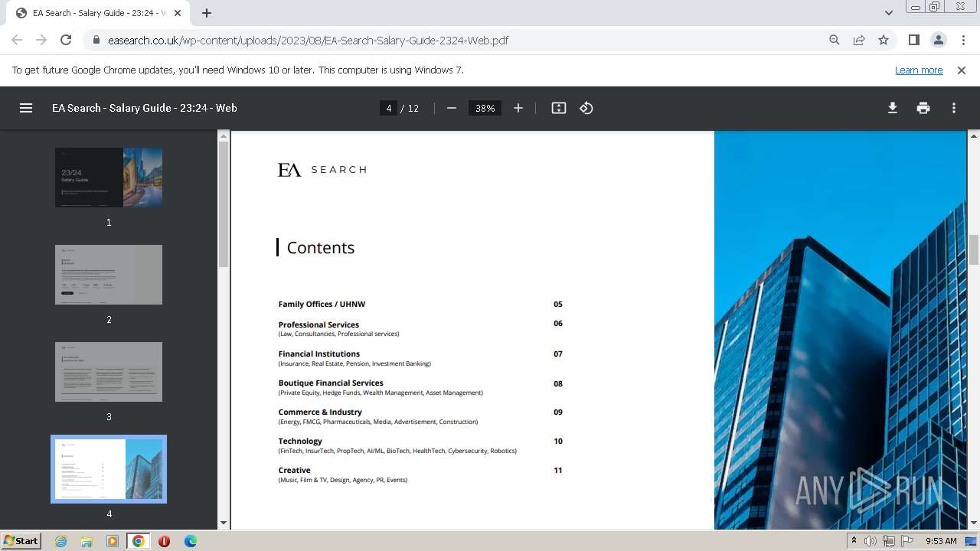The height and width of the screenshot is (551, 980).
Task: Open a new browser tab
Action: point(207,13)
